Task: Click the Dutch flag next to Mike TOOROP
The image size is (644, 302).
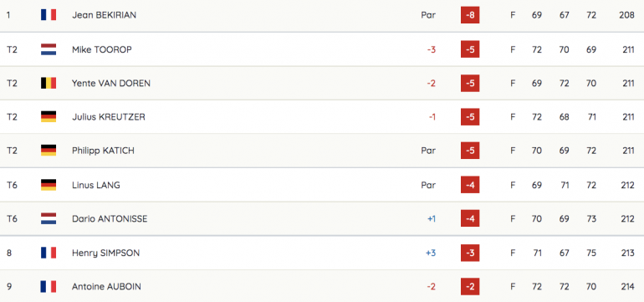Action: [49, 49]
